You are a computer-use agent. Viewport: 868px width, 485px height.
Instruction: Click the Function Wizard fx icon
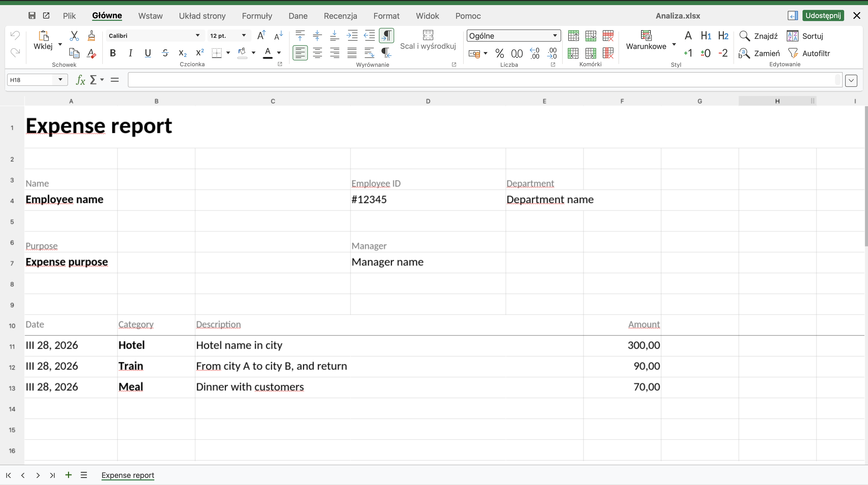pos(80,80)
